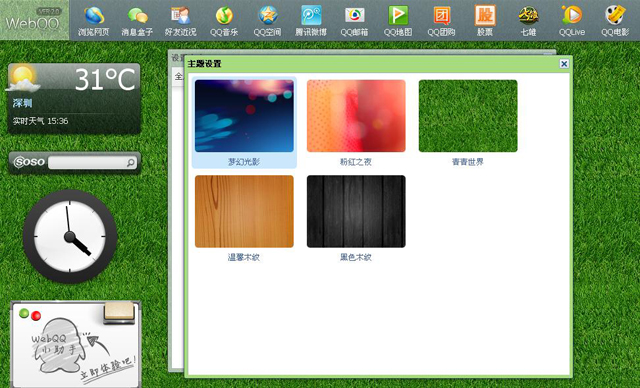
Task: Click the 实时天气 15:36 text
Action: pyautogui.click(x=40, y=121)
